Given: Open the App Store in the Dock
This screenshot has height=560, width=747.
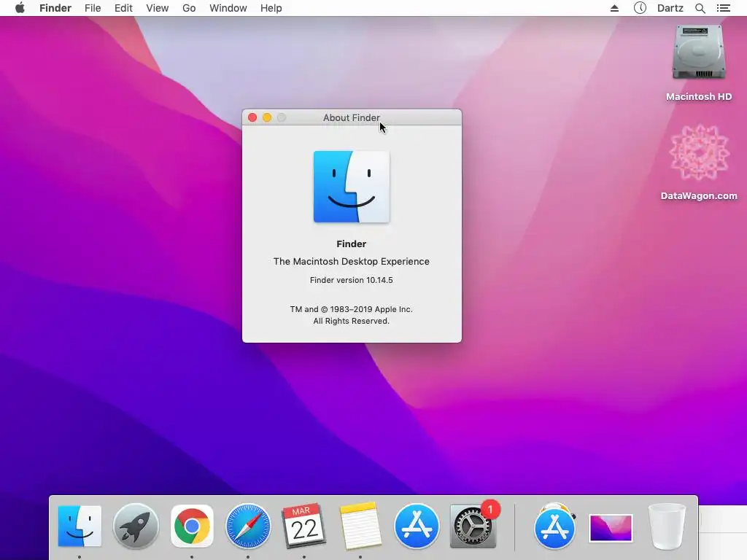Looking at the screenshot, I should [x=417, y=526].
